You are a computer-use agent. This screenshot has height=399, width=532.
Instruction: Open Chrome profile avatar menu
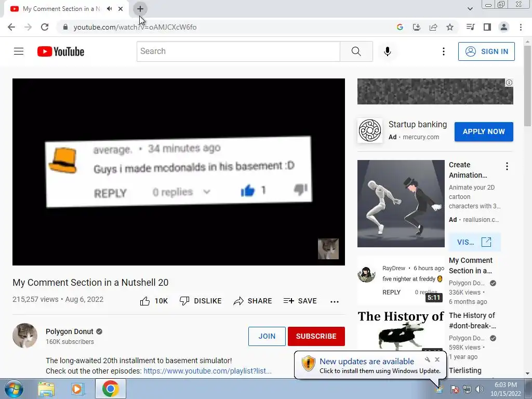tap(504, 27)
